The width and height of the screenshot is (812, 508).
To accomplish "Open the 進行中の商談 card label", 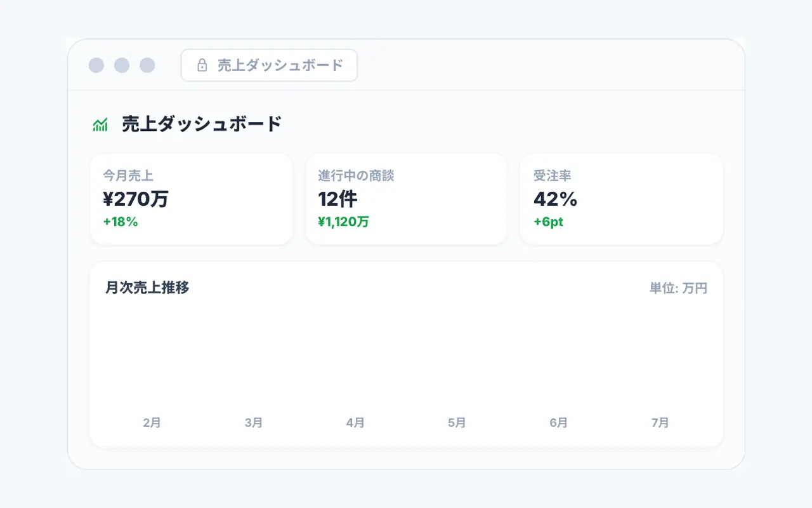I will pos(356,175).
